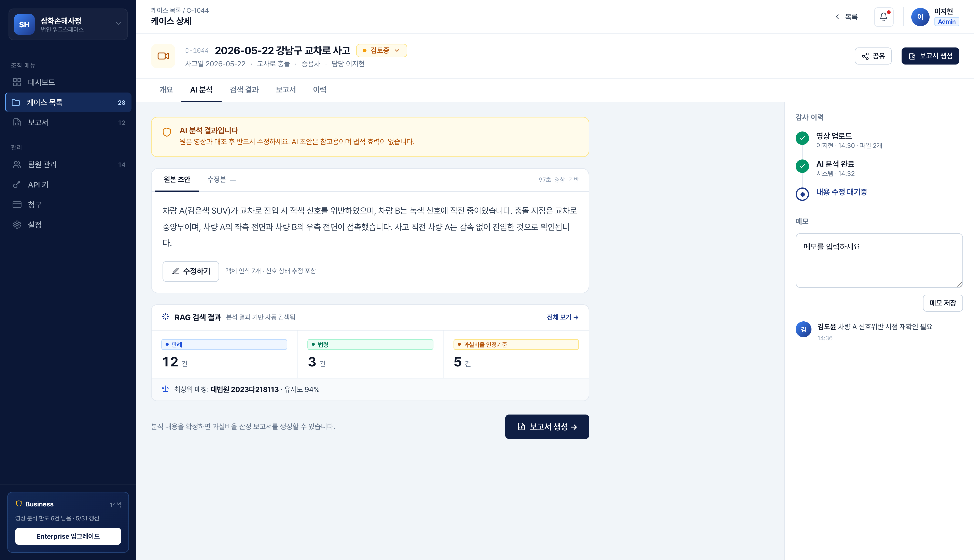Go back with the 목록 link
This screenshot has width=974, height=560.
[846, 17]
